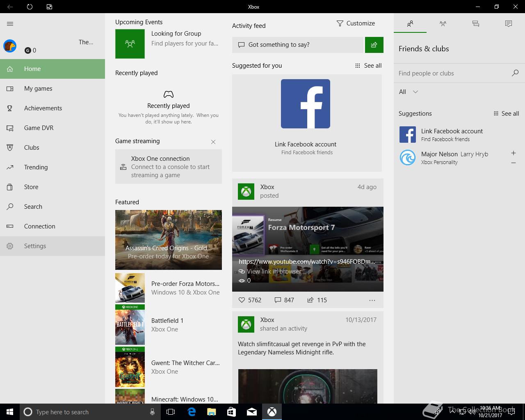Launch Microsoft Edge from the taskbar
The width and height of the screenshot is (525, 420).
[192, 412]
